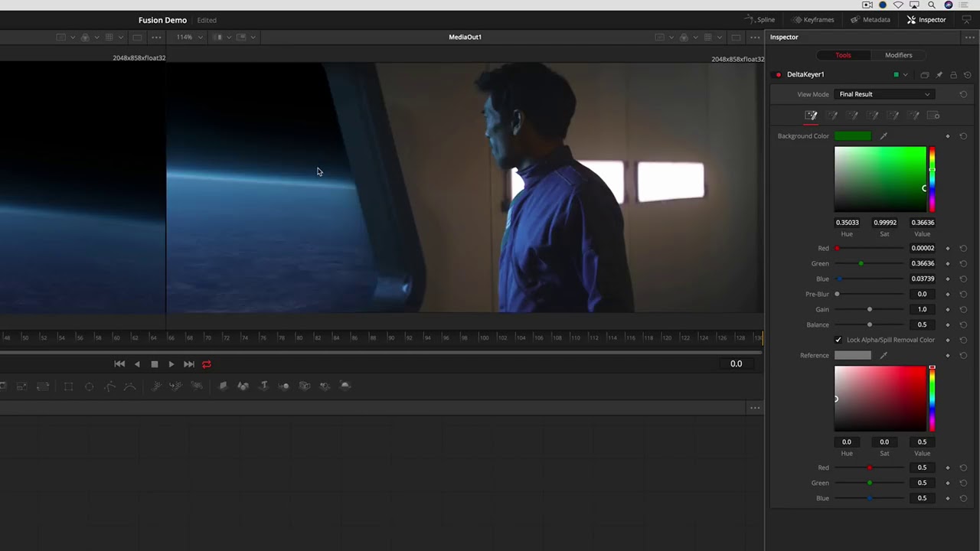Viewport: 980px width, 551px height.
Task: Toggle the Inspector panel button
Action: point(926,20)
